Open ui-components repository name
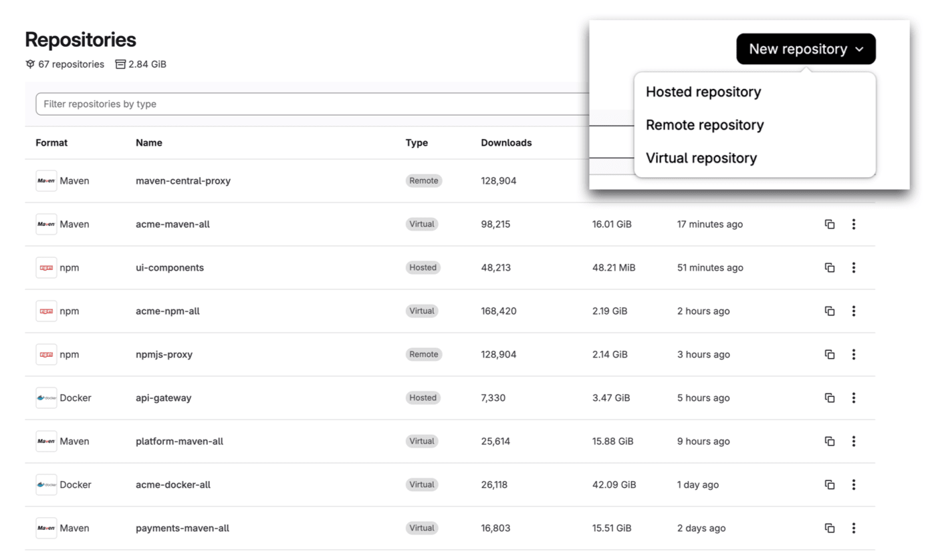The image size is (926, 560). click(170, 268)
